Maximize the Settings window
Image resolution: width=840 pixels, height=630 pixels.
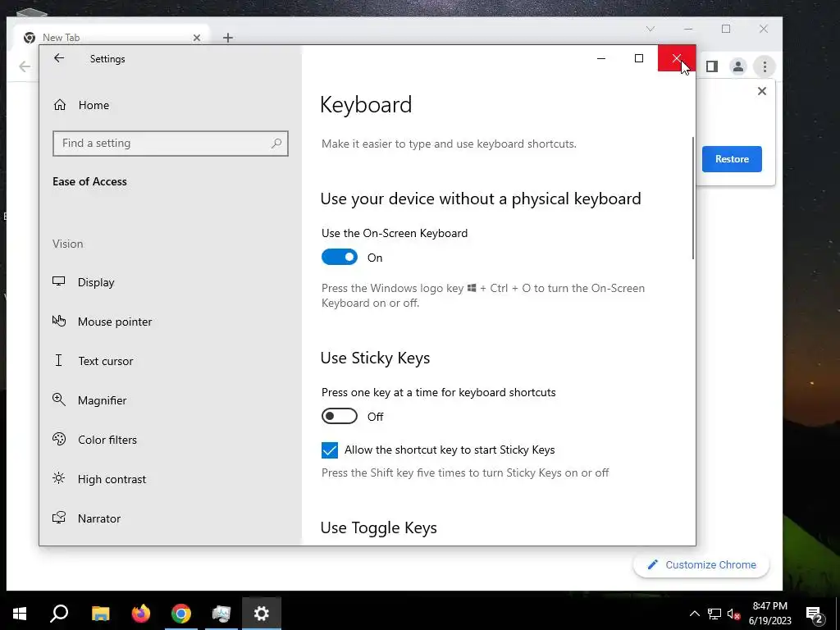(638, 58)
